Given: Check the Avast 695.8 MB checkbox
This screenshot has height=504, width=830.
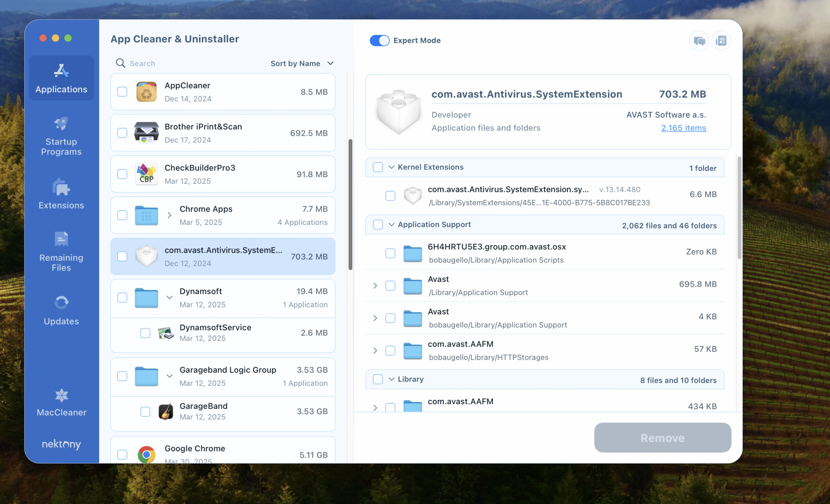Looking at the screenshot, I should pos(390,286).
